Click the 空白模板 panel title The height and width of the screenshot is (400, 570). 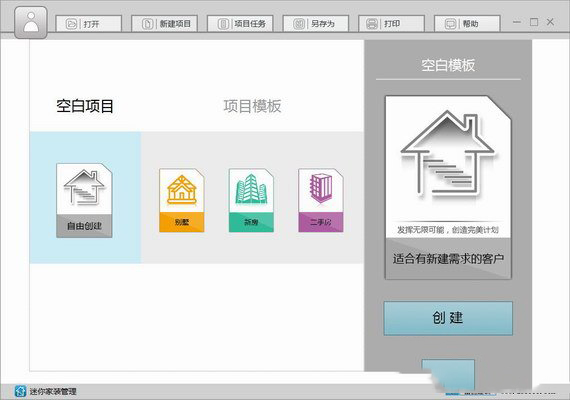coord(448,65)
